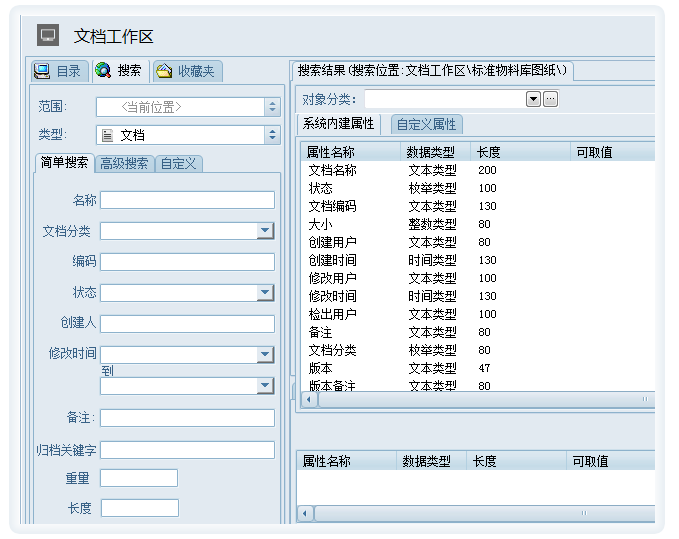
Task: Click the 收藏夹 tab's folder icon
Action: 164,71
